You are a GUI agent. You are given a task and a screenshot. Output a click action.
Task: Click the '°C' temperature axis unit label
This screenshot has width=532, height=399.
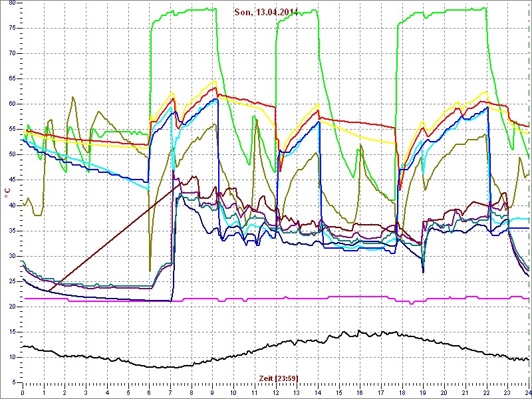coord(7,193)
